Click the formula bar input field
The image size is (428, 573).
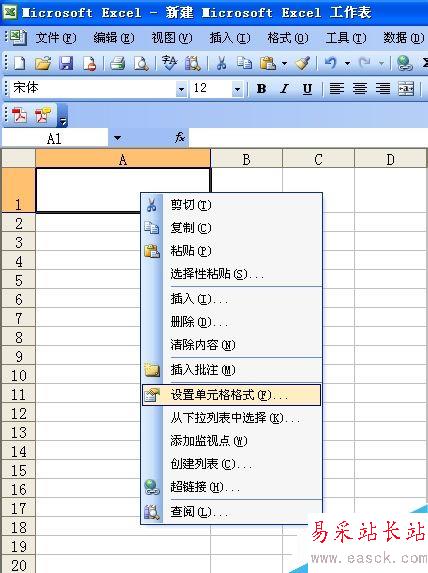(308, 138)
